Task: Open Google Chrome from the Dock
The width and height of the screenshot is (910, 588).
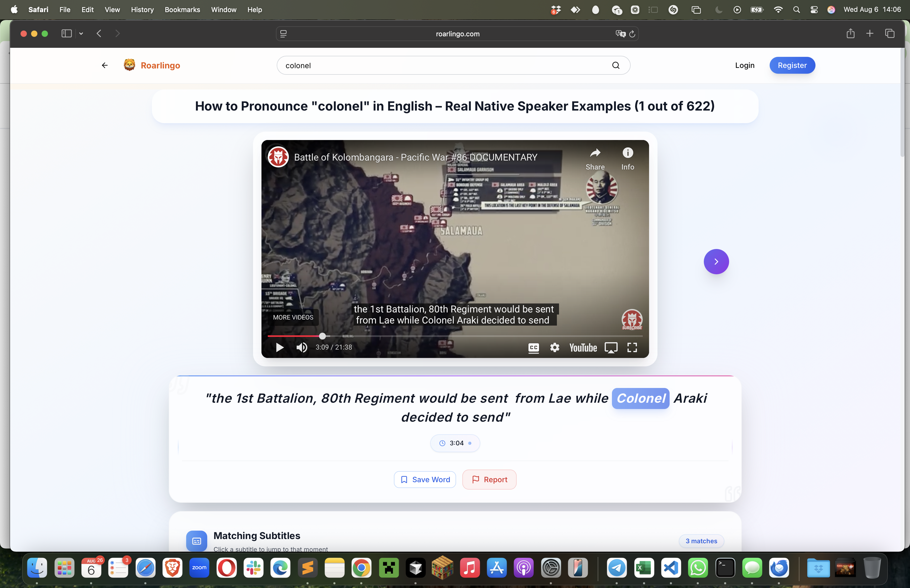Action: (x=361, y=568)
